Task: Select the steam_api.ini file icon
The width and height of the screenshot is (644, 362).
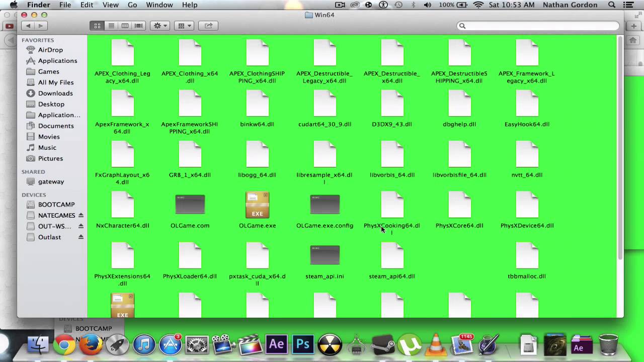Action: pyautogui.click(x=325, y=255)
